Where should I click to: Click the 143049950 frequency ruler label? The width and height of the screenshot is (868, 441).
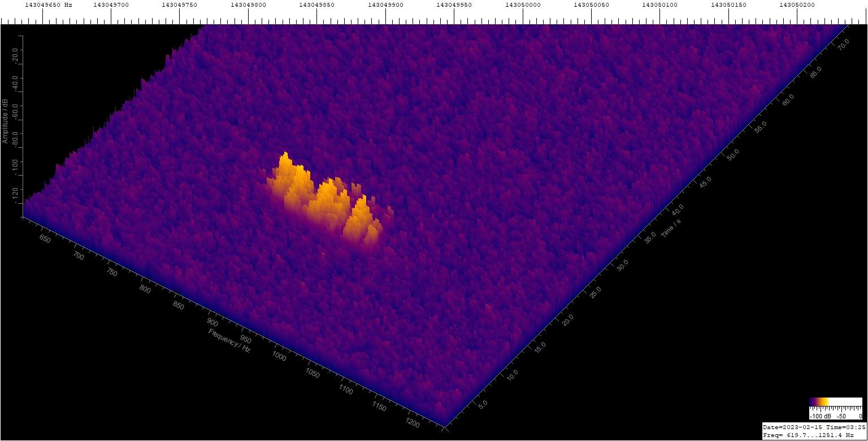(454, 5)
